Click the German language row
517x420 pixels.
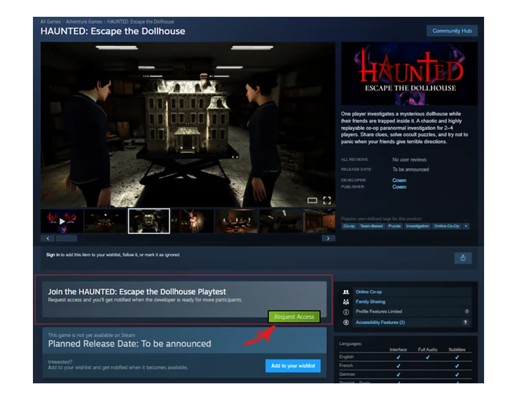click(405, 375)
